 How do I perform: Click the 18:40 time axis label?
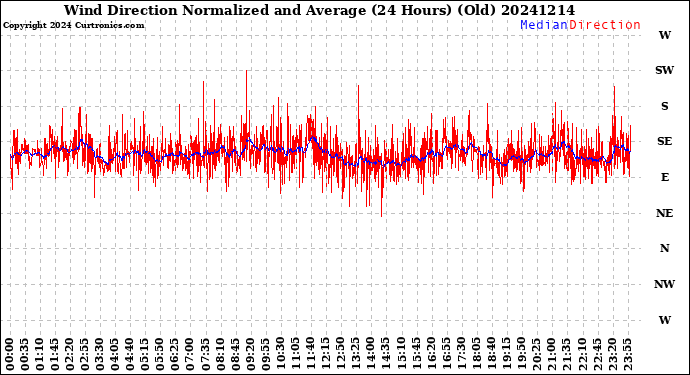(x=491, y=354)
